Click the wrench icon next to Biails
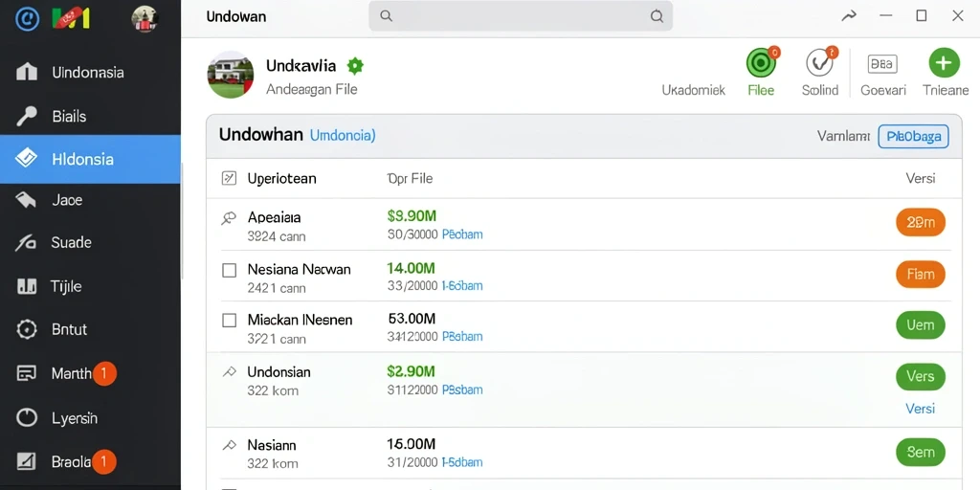The width and height of the screenshot is (980, 490). pyautogui.click(x=26, y=116)
